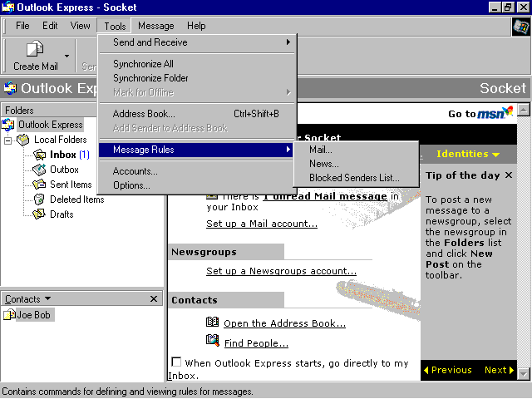This screenshot has width=532, height=399.
Task: Select Sent Items in folder tree
Action: 71,185
